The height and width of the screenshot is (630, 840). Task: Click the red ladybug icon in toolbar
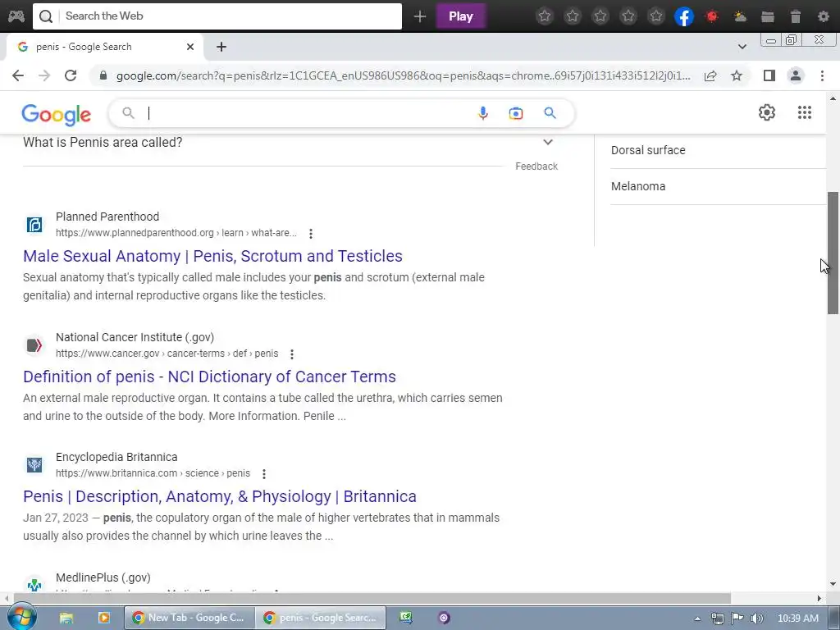(712, 16)
